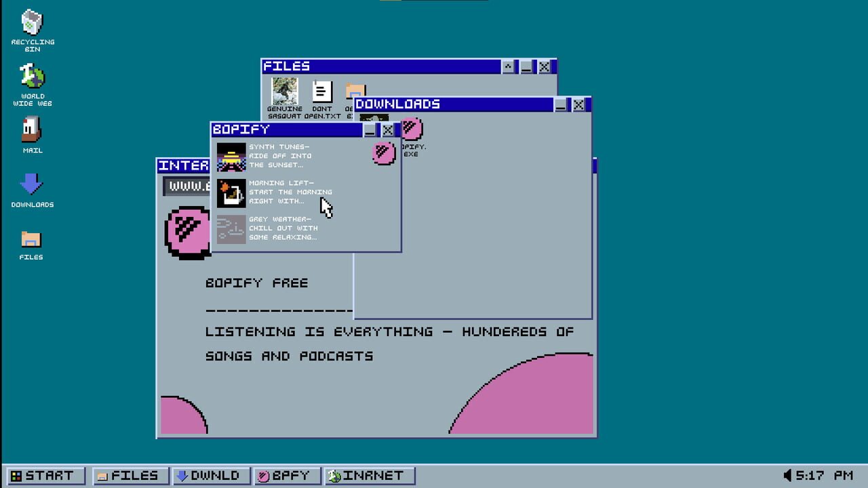
Task: Click the "Bopify Free" heading on web page
Action: [x=256, y=283]
